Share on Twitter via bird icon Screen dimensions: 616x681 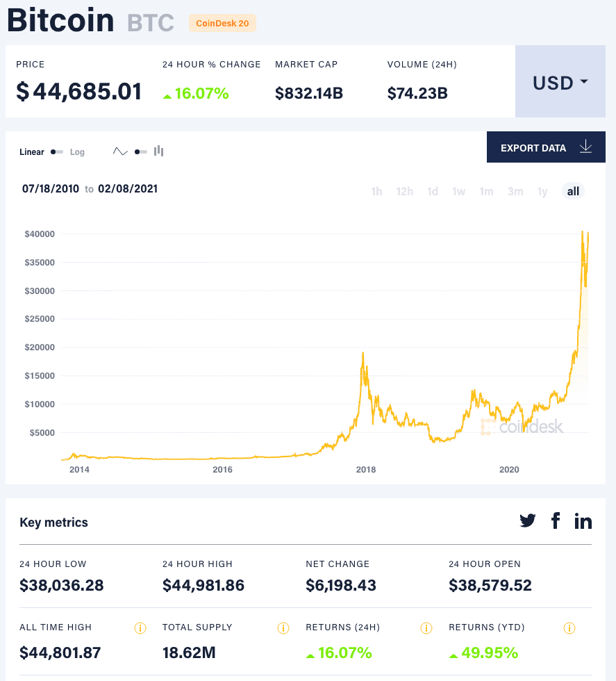click(x=528, y=520)
